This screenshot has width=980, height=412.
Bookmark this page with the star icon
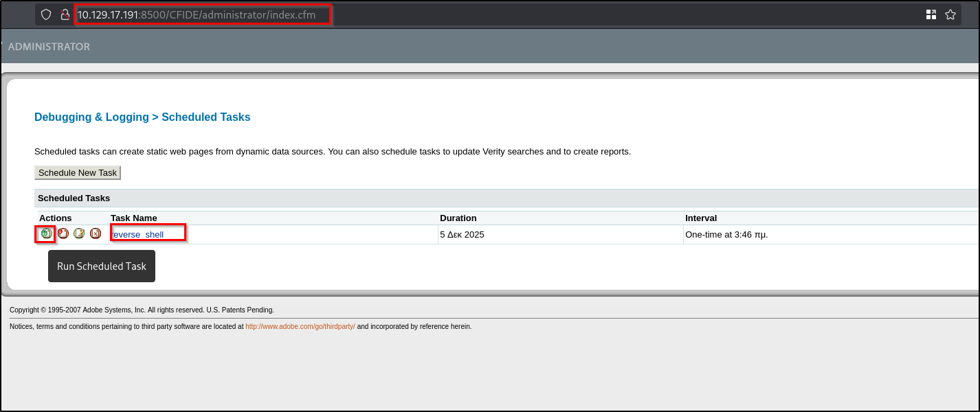[950, 14]
